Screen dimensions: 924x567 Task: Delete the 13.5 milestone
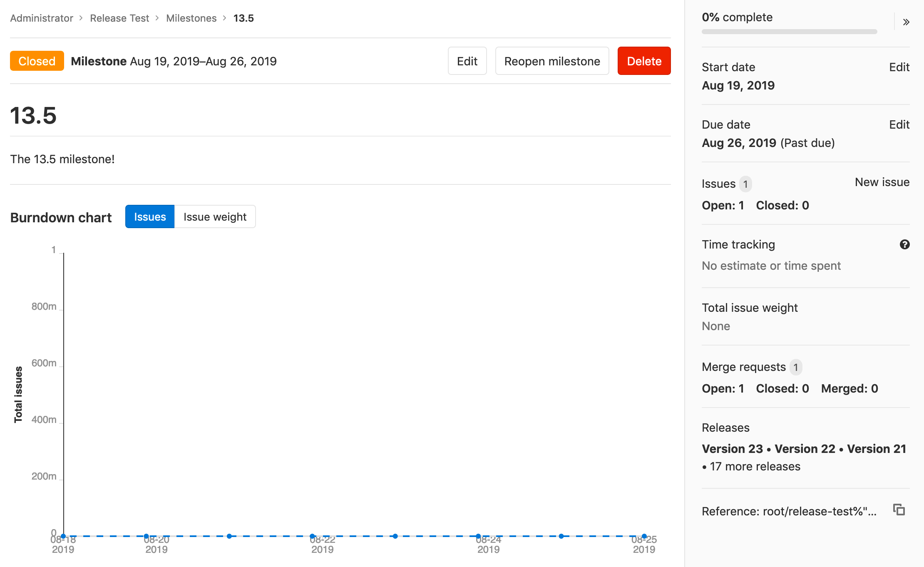pyautogui.click(x=644, y=61)
